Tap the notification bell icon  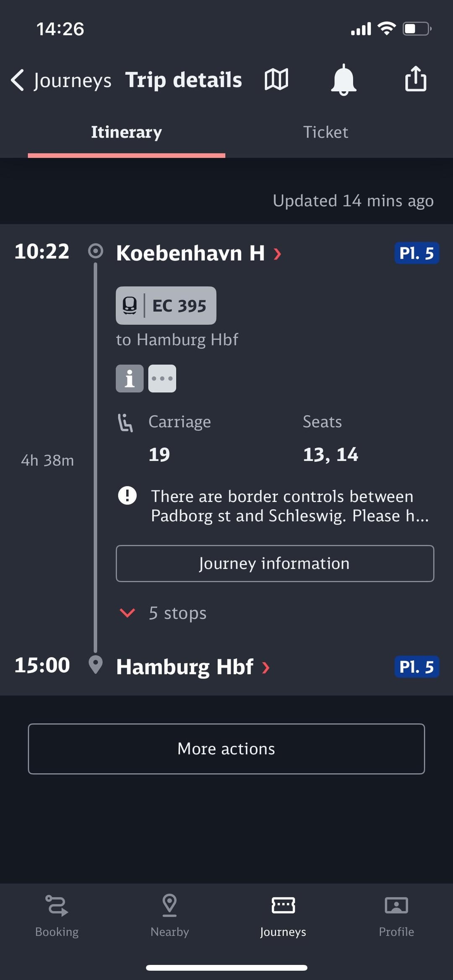point(344,80)
